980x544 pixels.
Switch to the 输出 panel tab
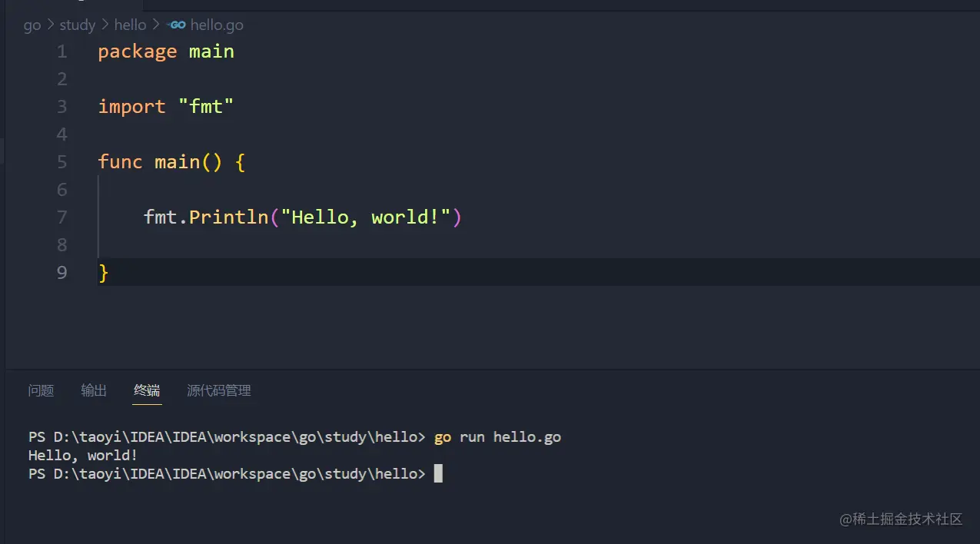(94, 390)
